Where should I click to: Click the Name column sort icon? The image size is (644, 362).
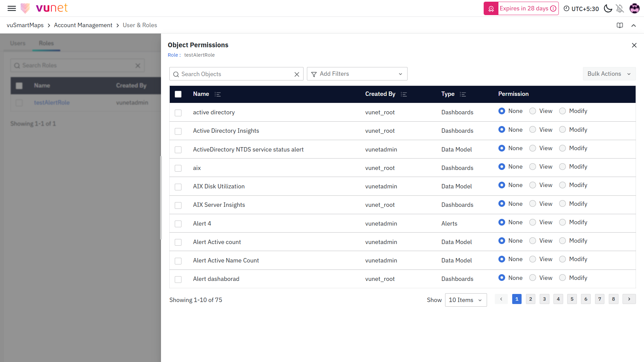click(x=218, y=95)
